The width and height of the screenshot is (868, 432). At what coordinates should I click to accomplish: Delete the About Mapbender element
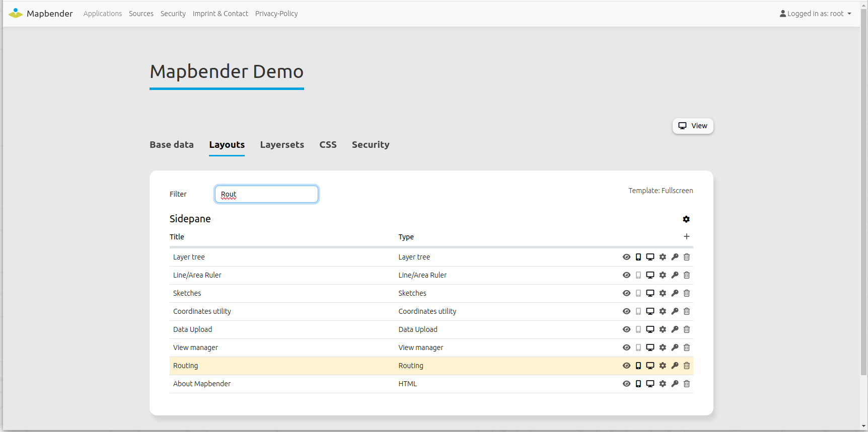[687, 384]
